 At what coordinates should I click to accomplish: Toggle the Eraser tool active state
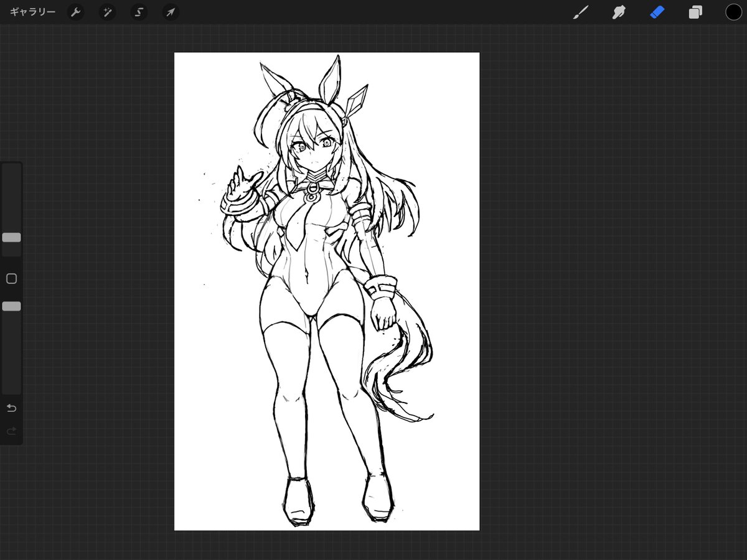click(657, 12)
